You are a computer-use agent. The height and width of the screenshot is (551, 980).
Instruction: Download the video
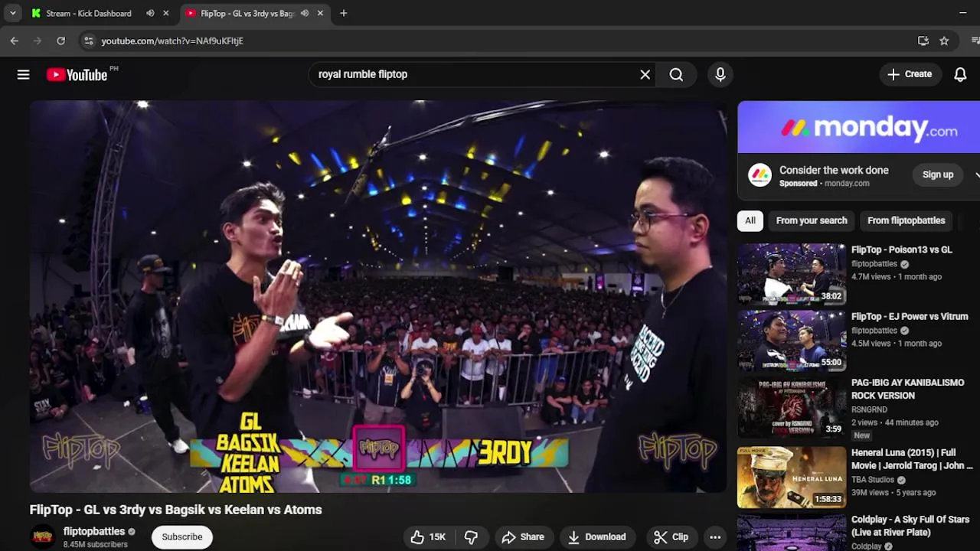(597, 537)
